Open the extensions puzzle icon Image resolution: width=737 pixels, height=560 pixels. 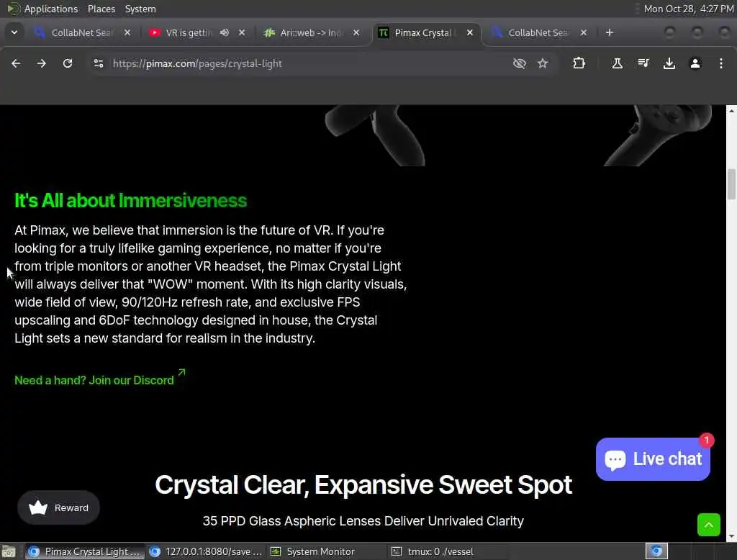click(579, 63)
